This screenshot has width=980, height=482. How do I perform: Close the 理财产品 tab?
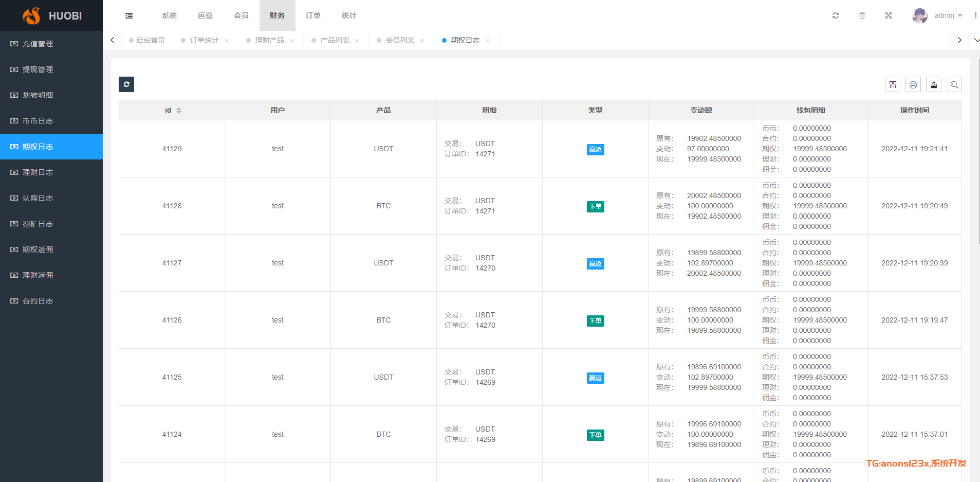(x=292, y=41)
